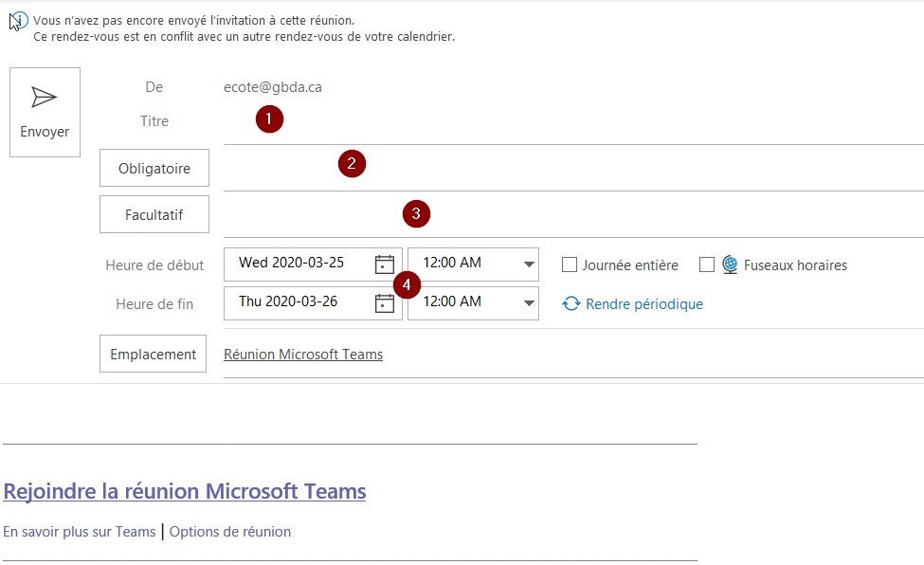Click the Rendre périodique link
Viewport: 924px width, 565px height.
(x=644, y=303)
